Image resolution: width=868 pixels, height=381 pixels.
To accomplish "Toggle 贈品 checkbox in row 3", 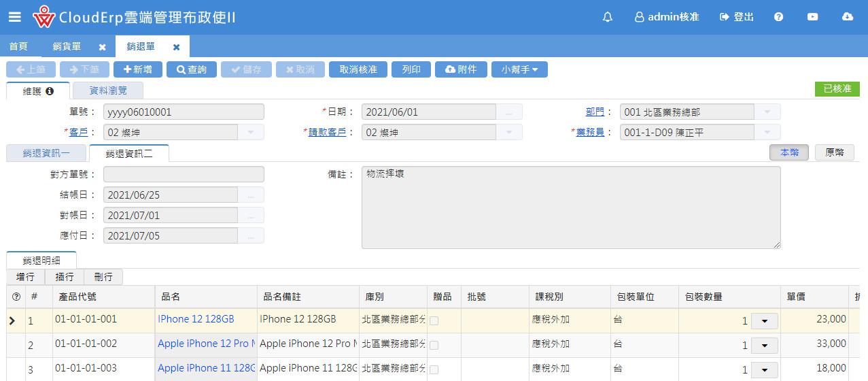I will tap(434, 369).
